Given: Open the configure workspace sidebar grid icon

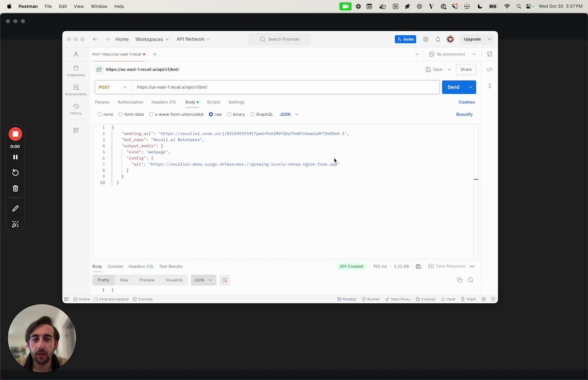Looking at the screenshot, I should [x=76, y=130].
